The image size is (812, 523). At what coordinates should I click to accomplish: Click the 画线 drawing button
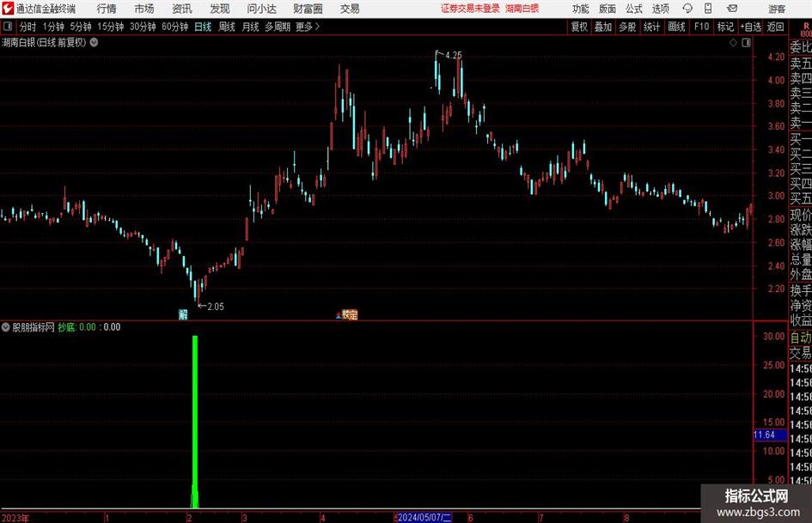click(x=676, y=27)
